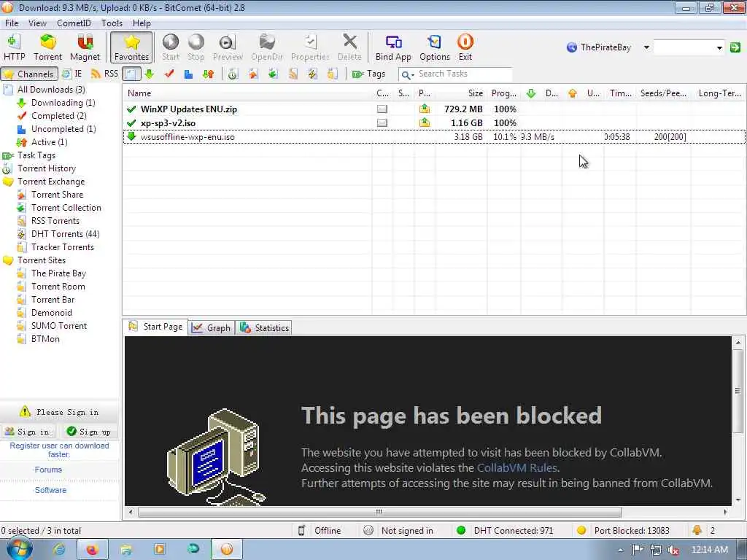Add a Magnet link from toolbar
Viewport: 747px width, 560px height.
[85, 47]
